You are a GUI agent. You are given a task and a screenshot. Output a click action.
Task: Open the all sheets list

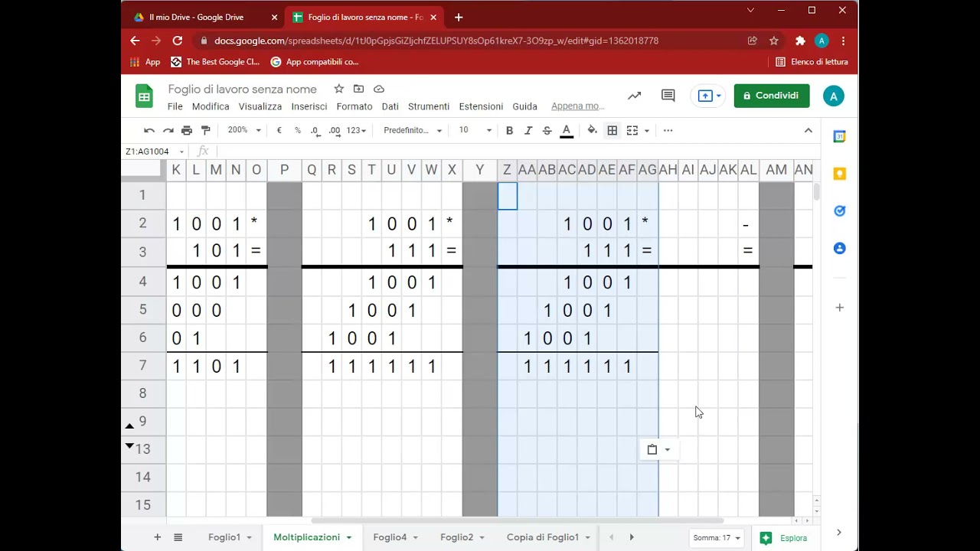[x=178, y=537]
